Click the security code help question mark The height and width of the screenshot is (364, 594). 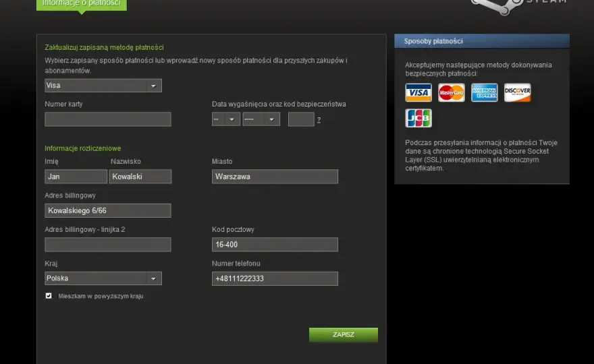click(x=319, y=120)
